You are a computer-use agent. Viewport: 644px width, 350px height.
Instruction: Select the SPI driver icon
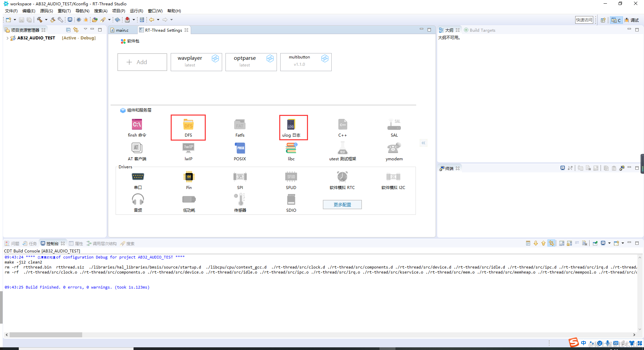tap(240, 176)
